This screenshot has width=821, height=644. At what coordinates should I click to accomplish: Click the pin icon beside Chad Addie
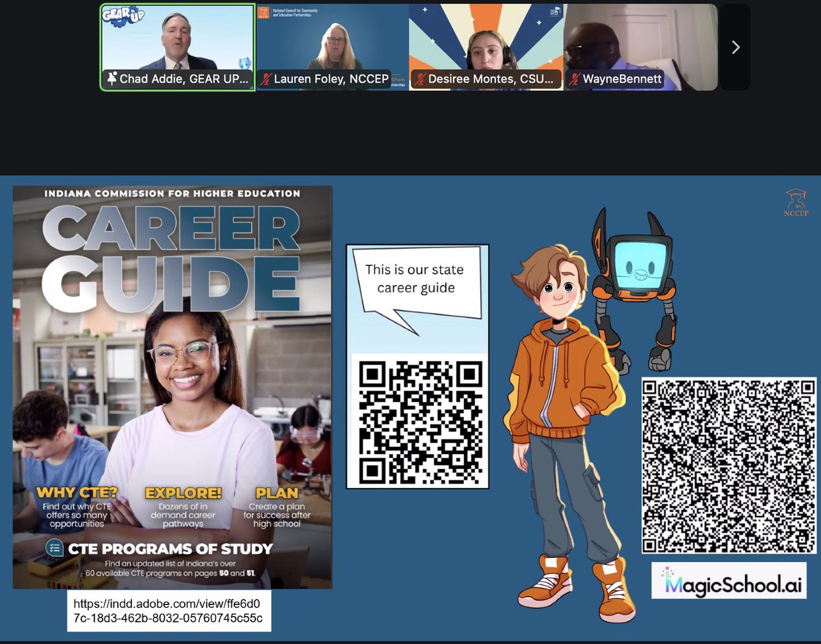(x=112, y=79)
